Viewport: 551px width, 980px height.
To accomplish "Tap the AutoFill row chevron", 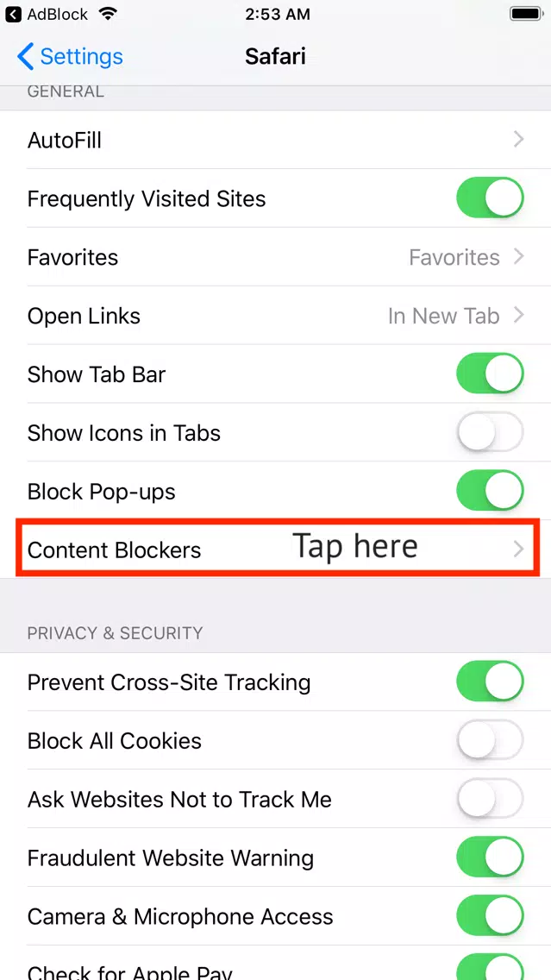I will [518, 140].
